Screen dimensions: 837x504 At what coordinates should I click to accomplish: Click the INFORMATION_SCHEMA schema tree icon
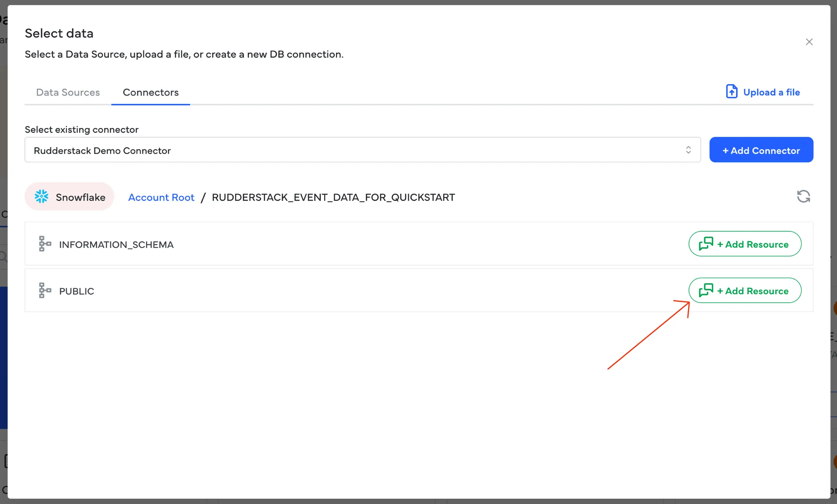pos(45,244)
